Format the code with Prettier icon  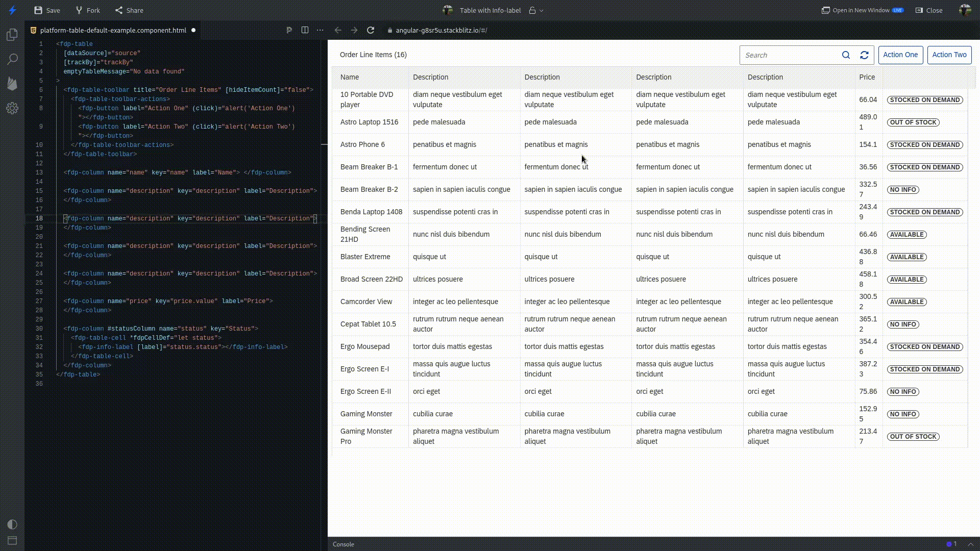point(289,30)
